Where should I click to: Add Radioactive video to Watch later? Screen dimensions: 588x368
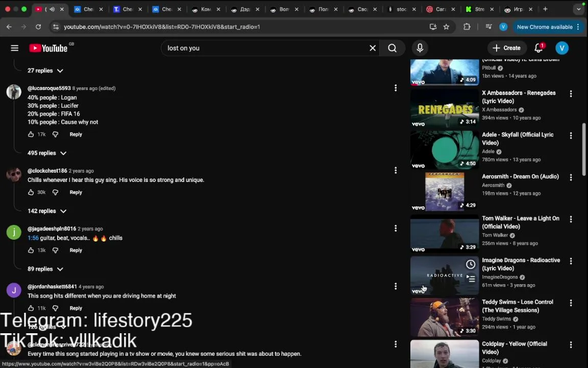click(x=471, y=264)
